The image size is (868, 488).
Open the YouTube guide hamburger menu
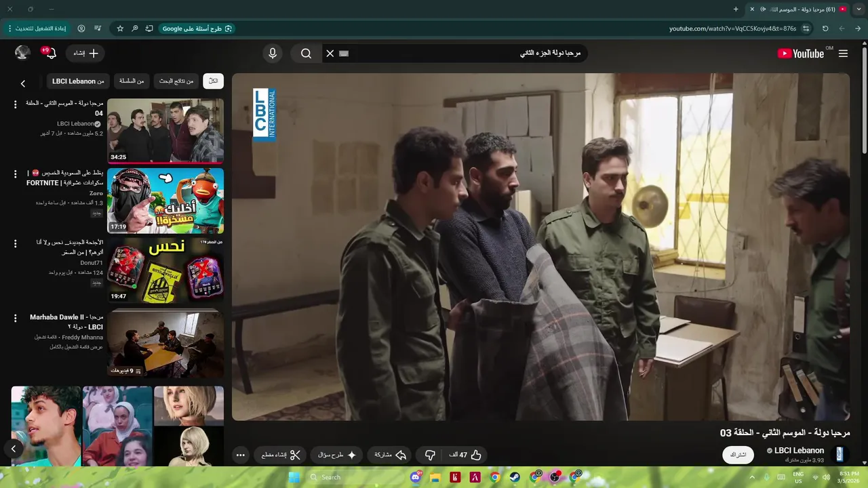coord(843,54)
